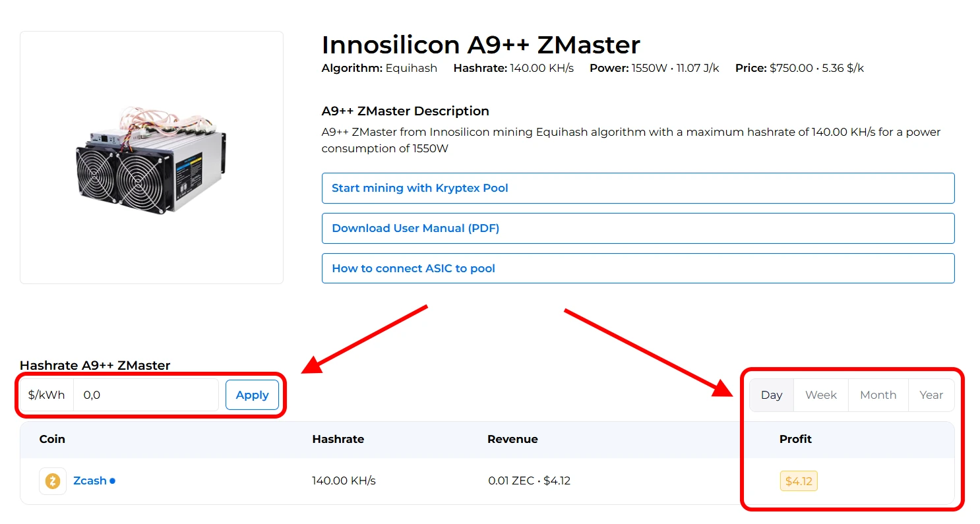Open the A9++ ZMaster miner product image

[x=152, y=158]
